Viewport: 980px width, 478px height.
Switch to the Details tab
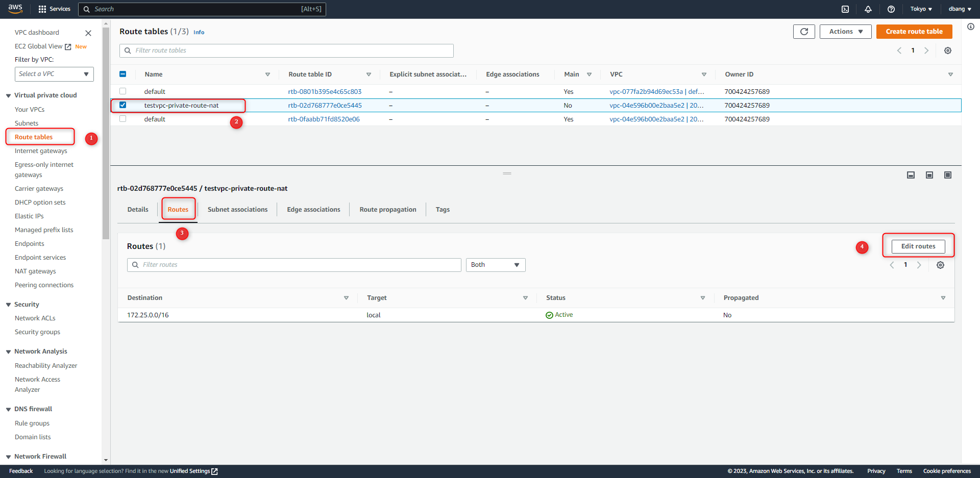[138, 210]
